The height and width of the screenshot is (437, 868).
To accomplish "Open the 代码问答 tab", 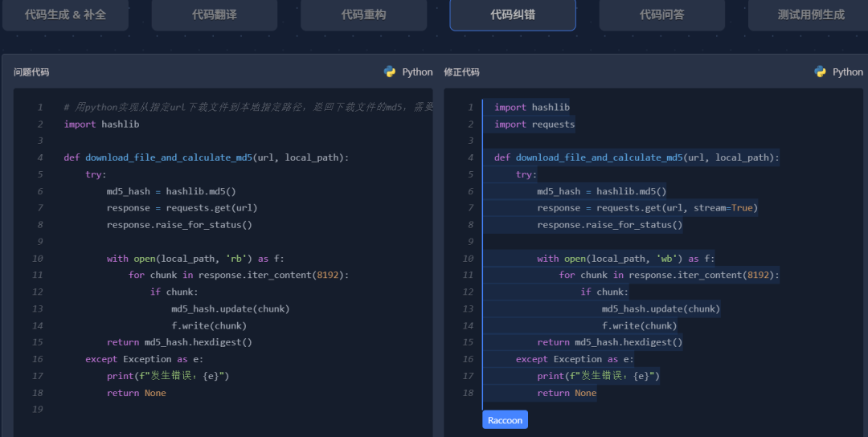I will (662, 15).
